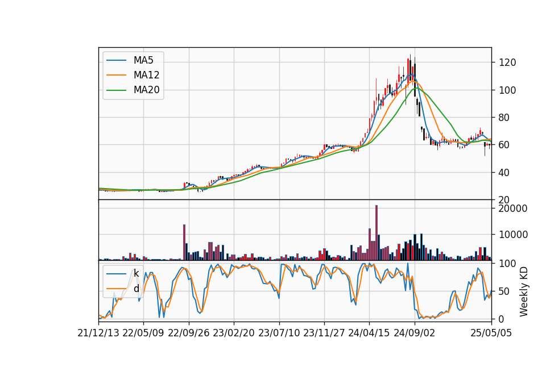Viewport: 546px width, 392px height.
Task: Click the 21/12/13 date tick label
Action: [98, 333]
